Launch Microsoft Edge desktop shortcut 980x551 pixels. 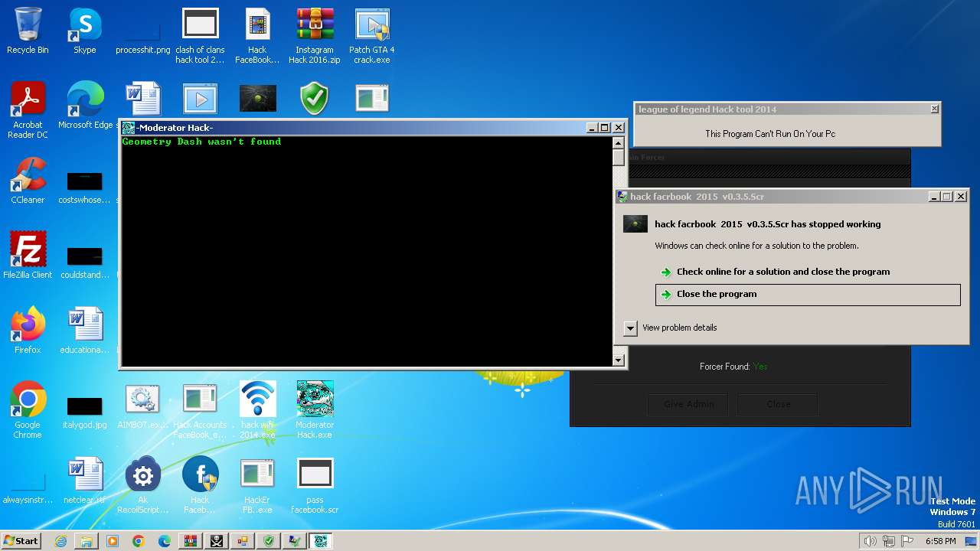click(85, 106)
